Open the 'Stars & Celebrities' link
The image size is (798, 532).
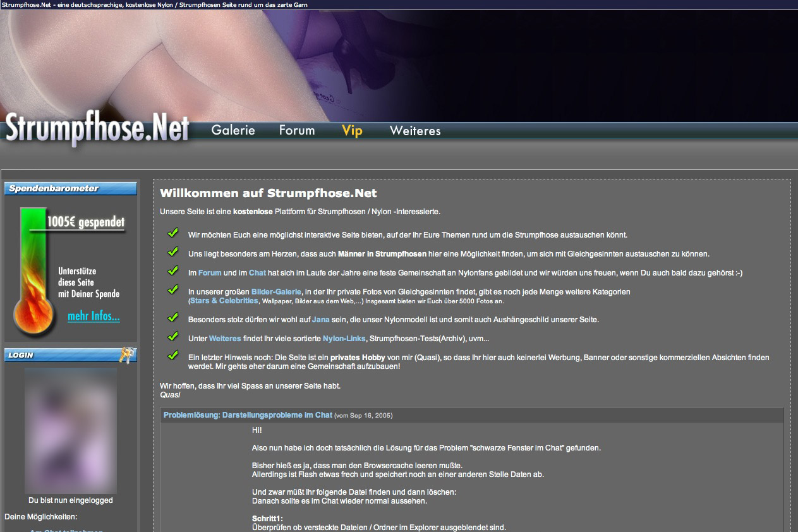pos(224,301)
